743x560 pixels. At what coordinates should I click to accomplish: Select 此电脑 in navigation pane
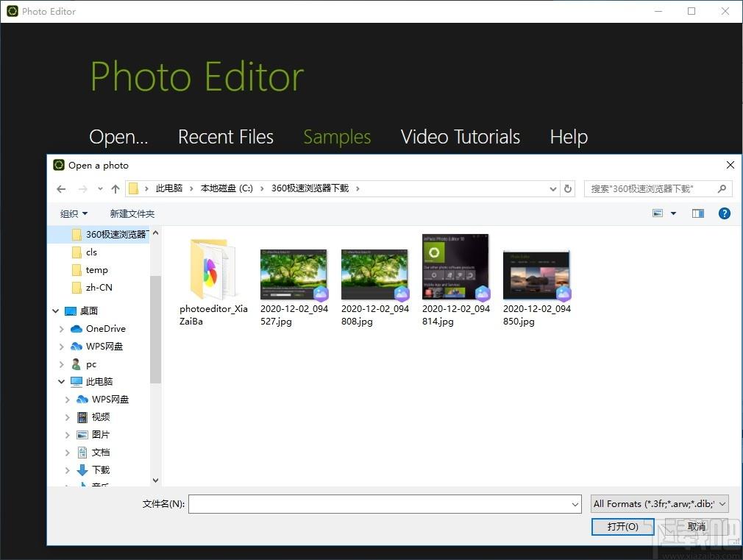coord(91,382)
